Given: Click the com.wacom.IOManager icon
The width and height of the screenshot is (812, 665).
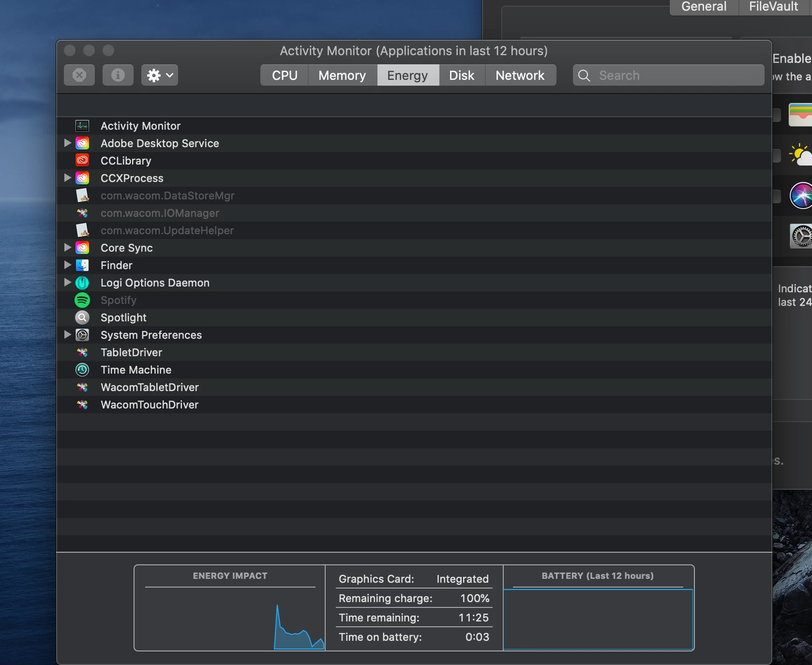Looking at the screenshot, I should 82,213.
